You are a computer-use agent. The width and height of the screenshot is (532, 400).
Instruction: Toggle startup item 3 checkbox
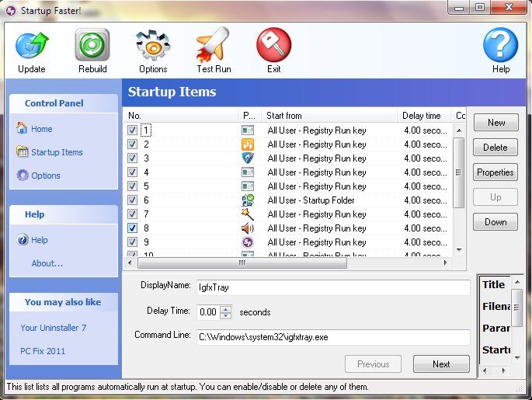pos(132,158)
